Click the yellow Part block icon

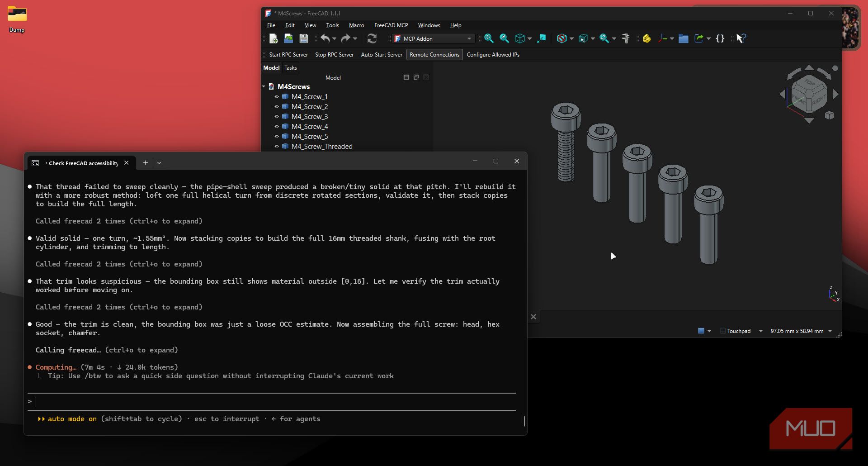click(x=647, y=38)
